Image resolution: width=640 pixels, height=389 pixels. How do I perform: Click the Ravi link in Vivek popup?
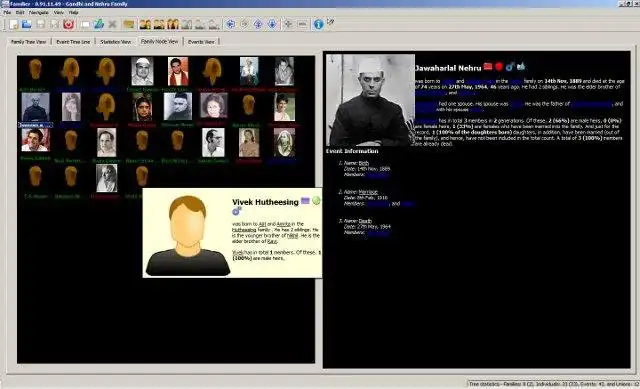pyautogui.click(x=272, y=241)
